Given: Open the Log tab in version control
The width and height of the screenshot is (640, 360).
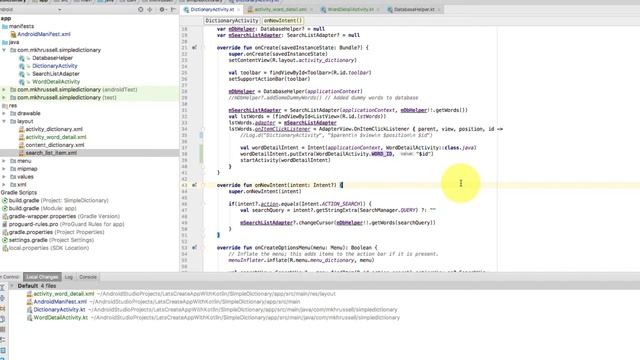Looking at the screenshot, I should (69, 277).
